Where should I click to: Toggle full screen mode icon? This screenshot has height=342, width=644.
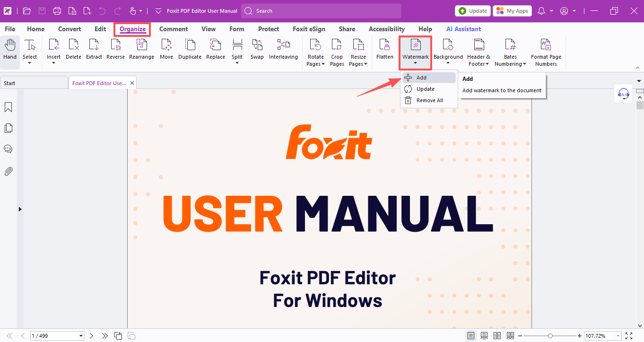[x=629, y=336]
